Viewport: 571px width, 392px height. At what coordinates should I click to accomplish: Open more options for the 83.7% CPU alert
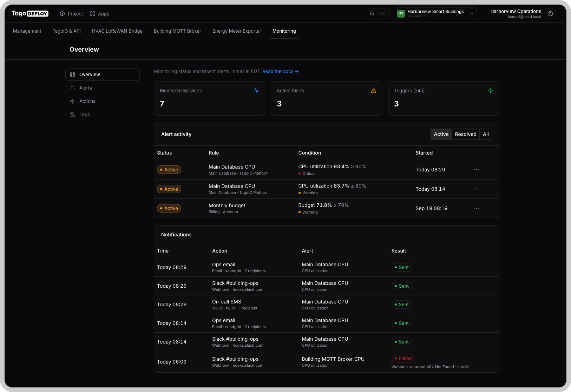point(477,189)
